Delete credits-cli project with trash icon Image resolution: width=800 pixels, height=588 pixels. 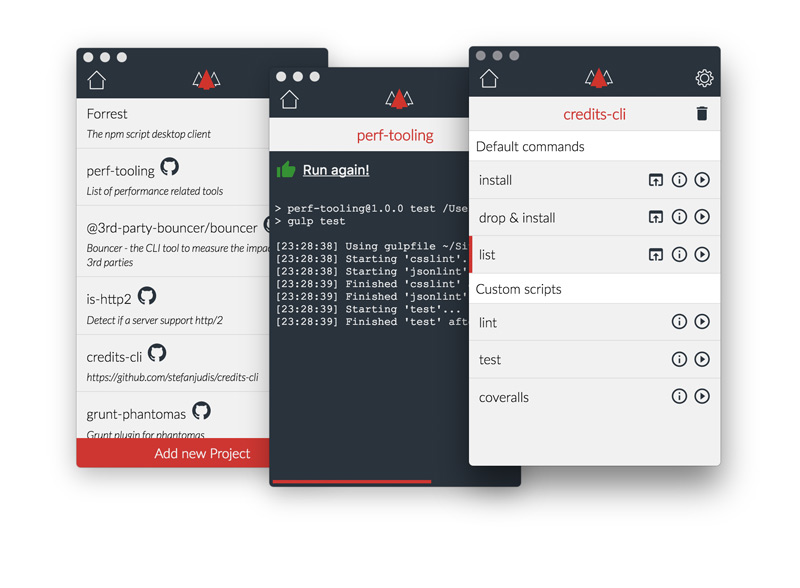point(702,113)
